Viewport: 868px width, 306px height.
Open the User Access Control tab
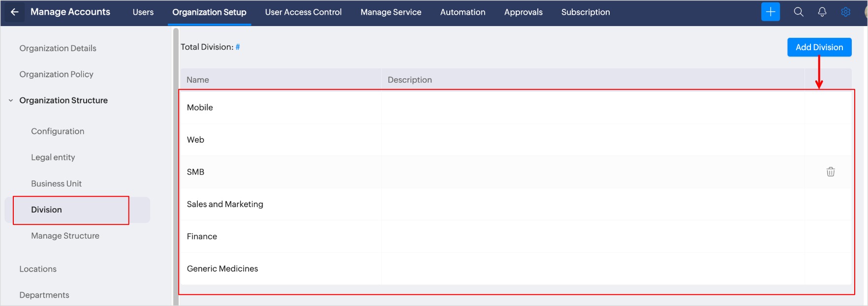[303, 12]
